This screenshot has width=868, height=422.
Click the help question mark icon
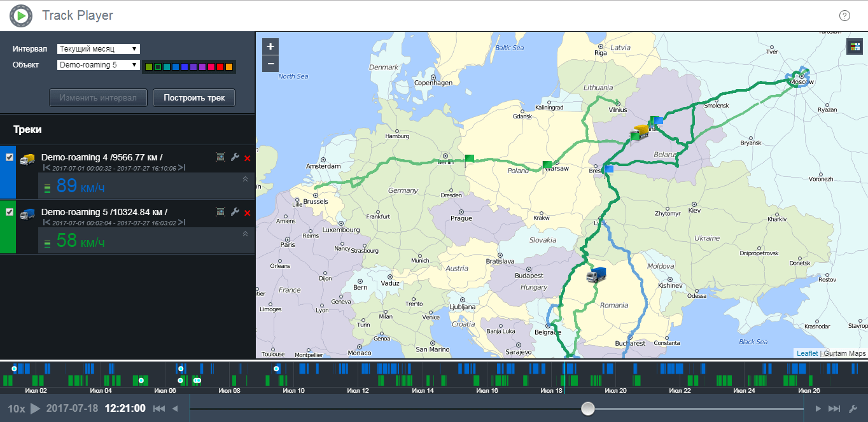844,16
